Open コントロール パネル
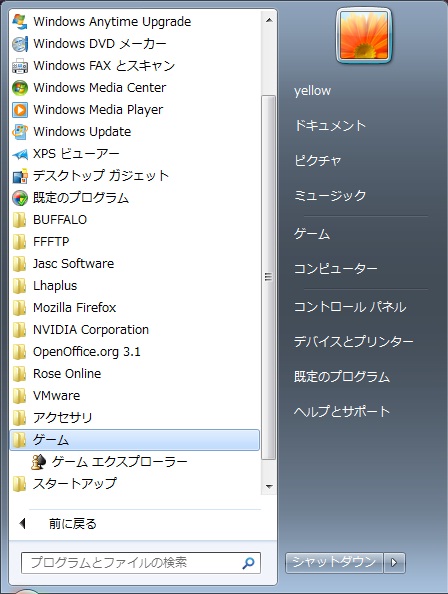This screenshot has width=448, height=594. tap(350, 307)
